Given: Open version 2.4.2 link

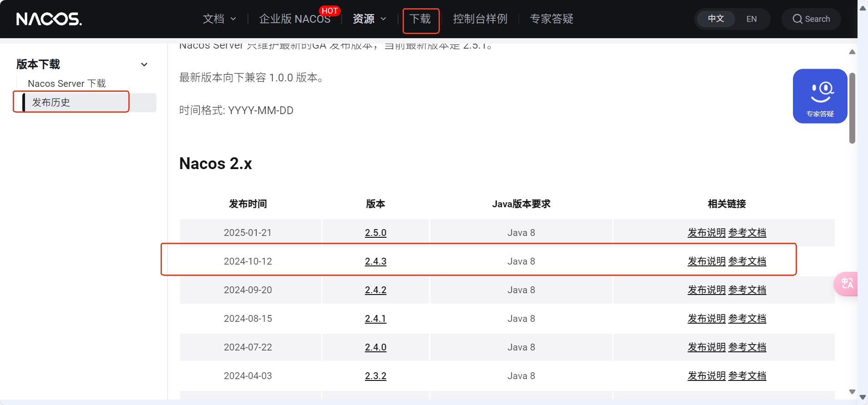Looking at the screenshot, I should tap(375, 290).
